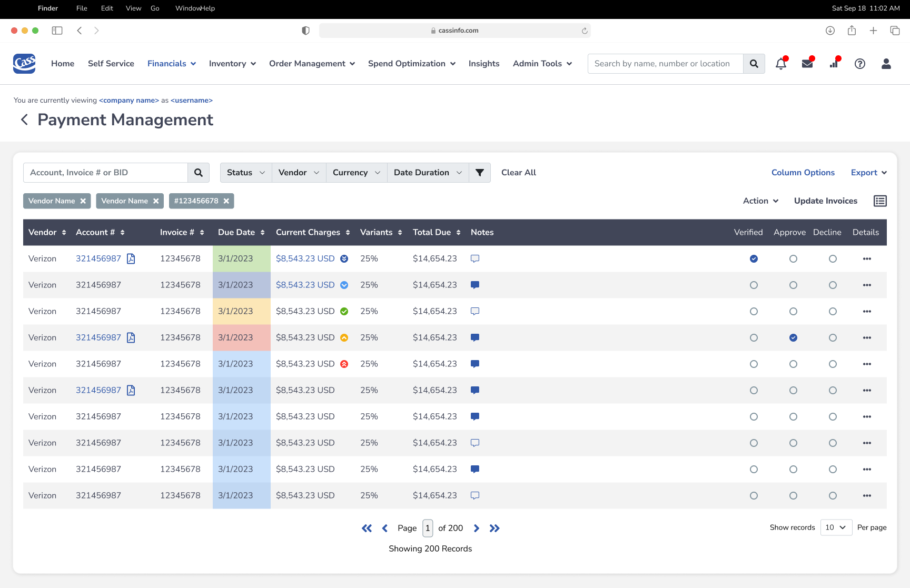
Task: Open the note icon in first row
Action: coord(474,258)
